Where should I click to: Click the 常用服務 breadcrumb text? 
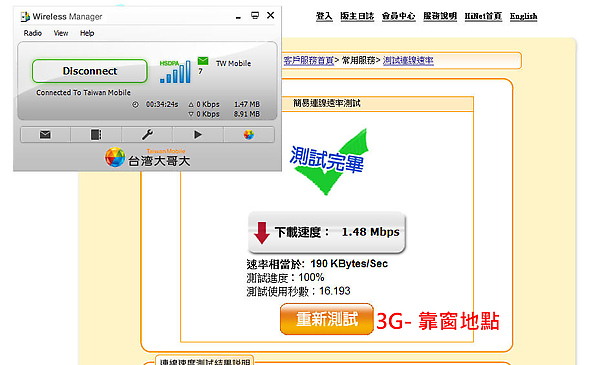[358, 60]
